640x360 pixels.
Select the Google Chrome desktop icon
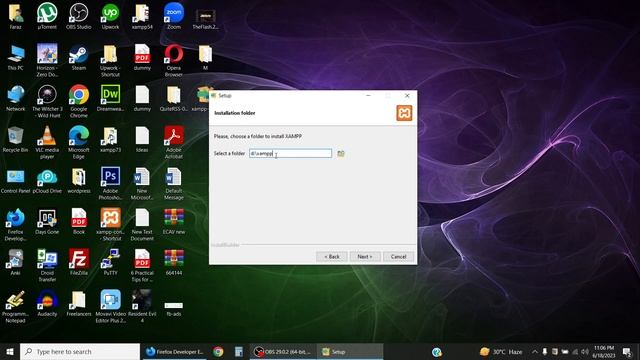pos(79,102)
